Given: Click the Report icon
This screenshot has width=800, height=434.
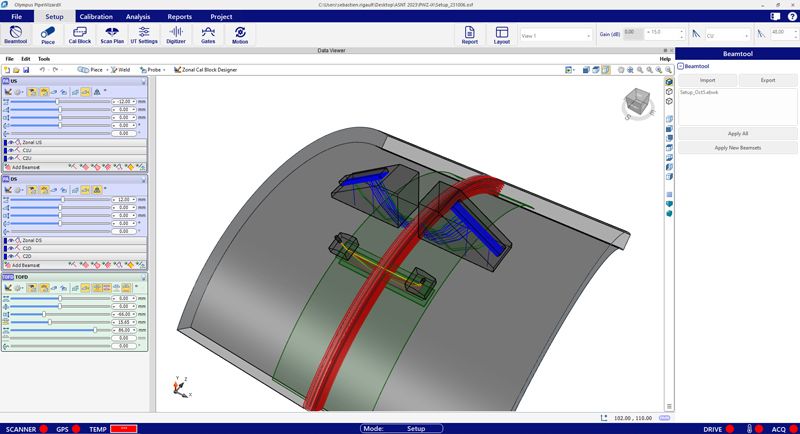Looking at the screenshot, I should coord(469,35).
